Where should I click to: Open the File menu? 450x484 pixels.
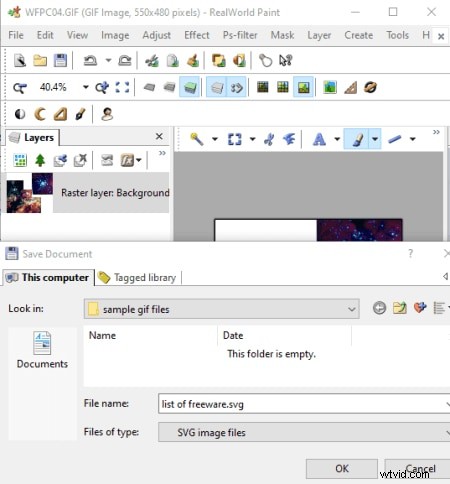(x=16, y=35)
